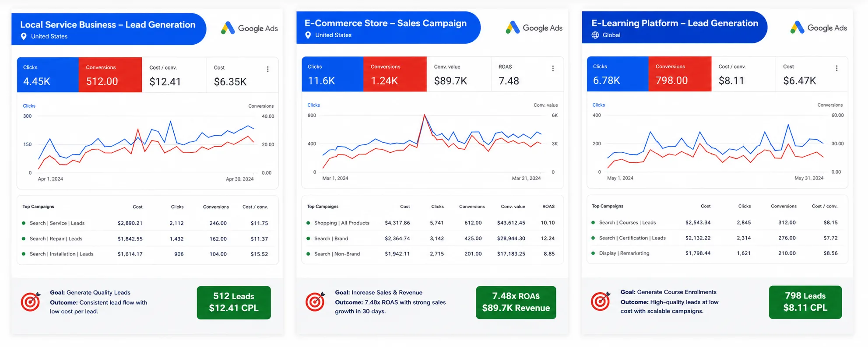The height and width of the screenshot is (347, 868).
Task: Click Google Ads logo on Local Service panel
Action: pos(249,28)
